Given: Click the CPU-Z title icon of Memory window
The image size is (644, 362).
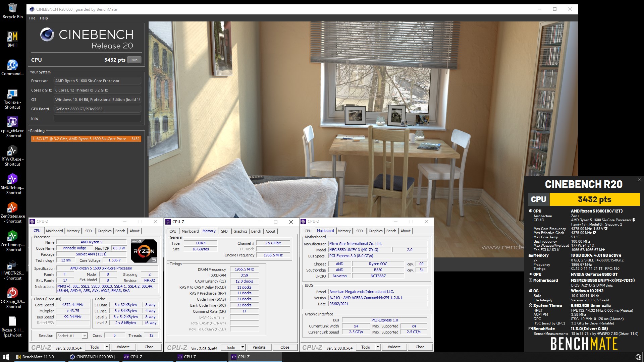Looking at the screenshot, I should (168, 222).
